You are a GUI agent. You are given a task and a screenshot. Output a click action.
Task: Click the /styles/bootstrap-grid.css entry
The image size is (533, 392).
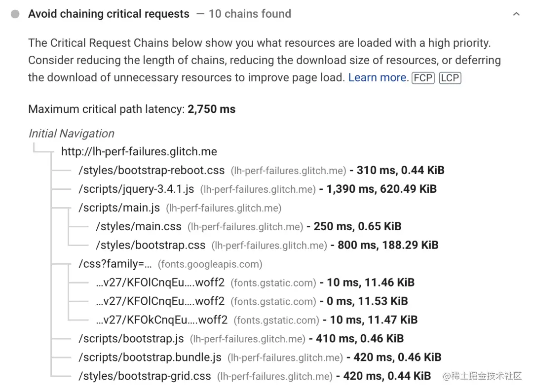point(145,376)
